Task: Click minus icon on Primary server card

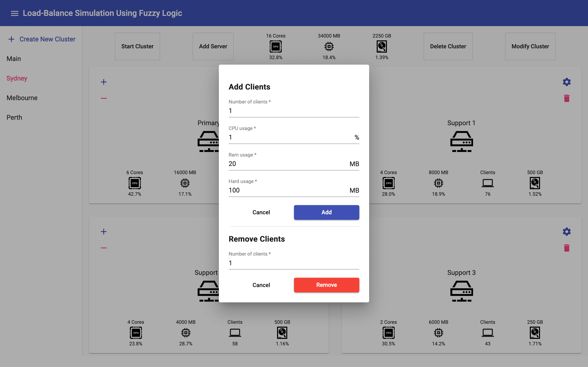Action: pyautogui.click(x=104, y=98)
